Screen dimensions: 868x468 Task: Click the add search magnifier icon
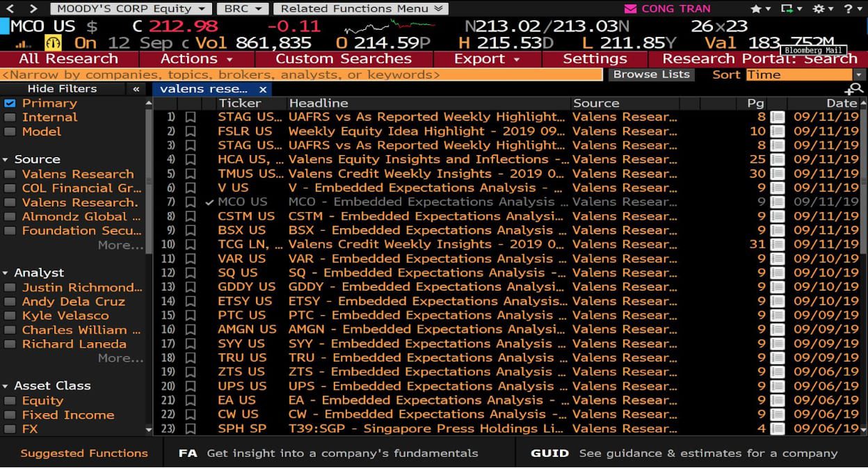pos(853,89)
